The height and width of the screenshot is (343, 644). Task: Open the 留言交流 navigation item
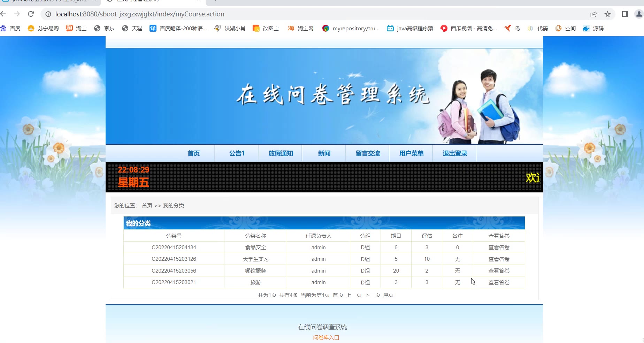(x=368, y=153)
